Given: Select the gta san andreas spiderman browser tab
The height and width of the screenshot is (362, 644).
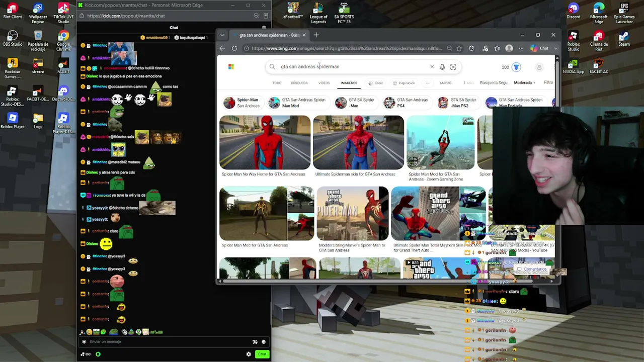Looking at the screenshot, I should click(x=269, y=35).
